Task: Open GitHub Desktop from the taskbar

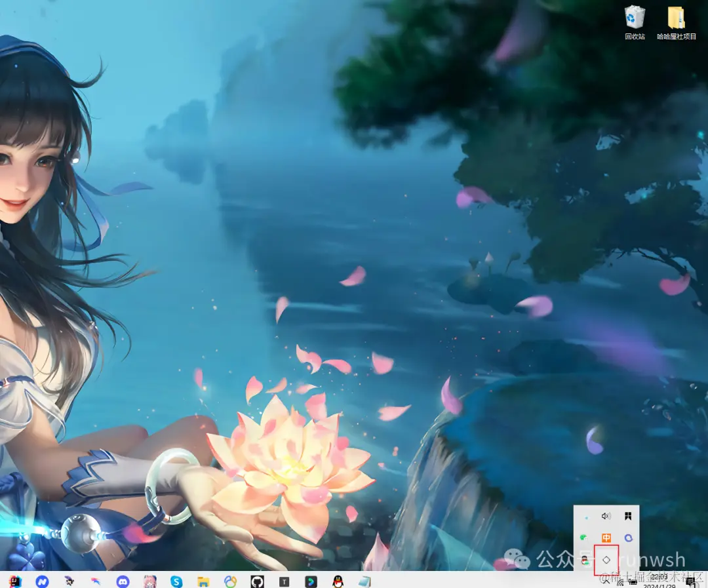Action: click(x=258, y=581)
